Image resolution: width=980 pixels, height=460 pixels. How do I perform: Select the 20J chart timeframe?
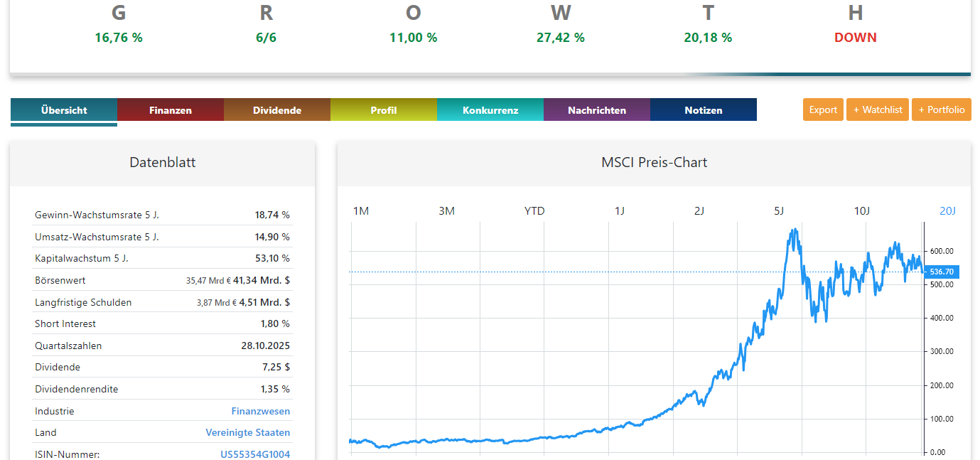click(947, 211)
